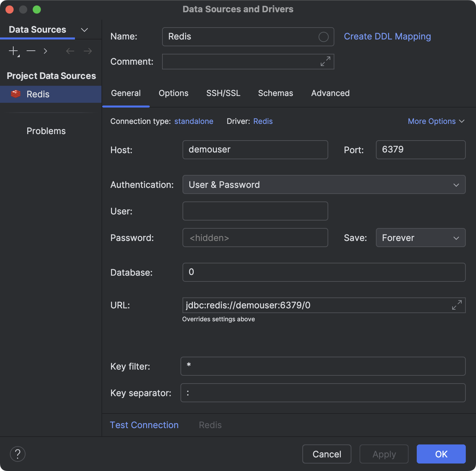Screen dimensions: 476x471
Task: Click into the User input field
Action: (x=255, y=211)
